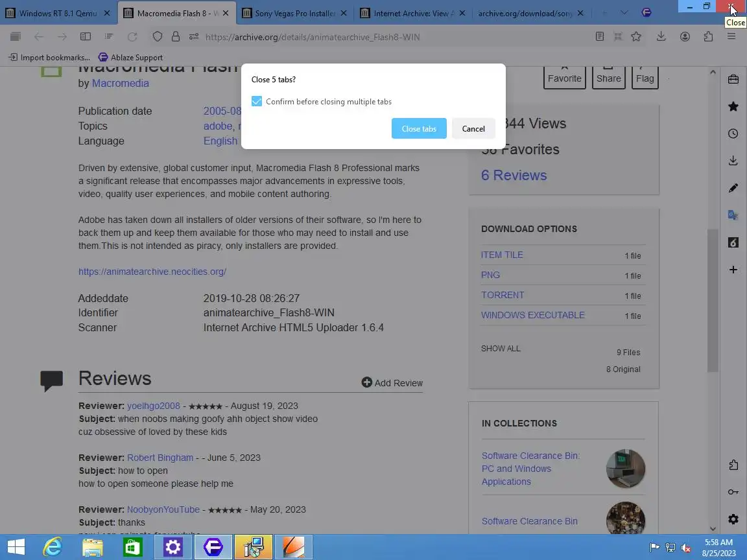Click the archive.org URL address field
747x560 pixels.
pos(313,37)
